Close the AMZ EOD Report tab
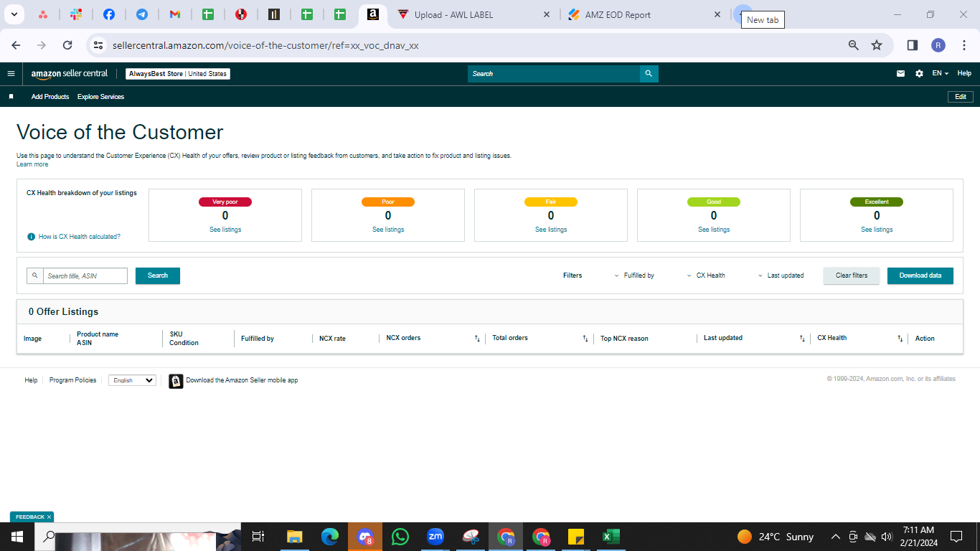The height and width of the screenshot is (551, 980). 717,14
